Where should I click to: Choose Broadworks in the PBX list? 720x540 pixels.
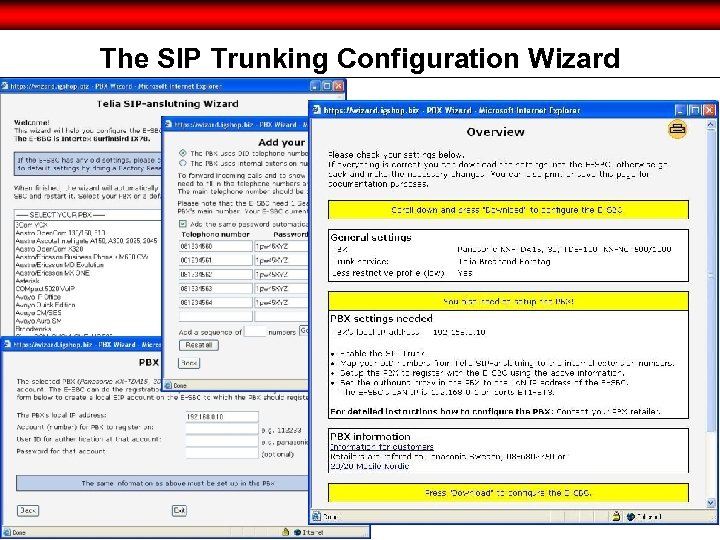click(x=33, y=329)
